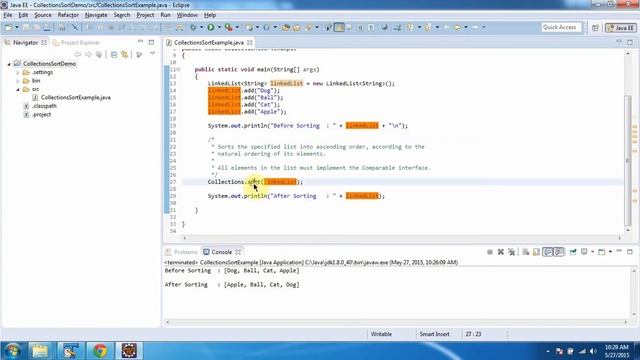Click the Smart Insert status bar entry
Viewport: 640px width, 360px height.
pyautogui.click(x=434, y=334)
